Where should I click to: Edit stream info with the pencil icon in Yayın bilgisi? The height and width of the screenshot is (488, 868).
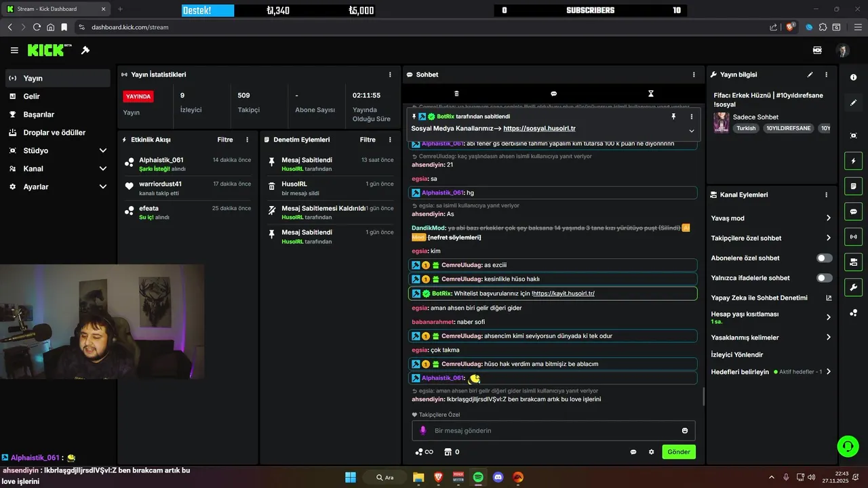point(810,75)
